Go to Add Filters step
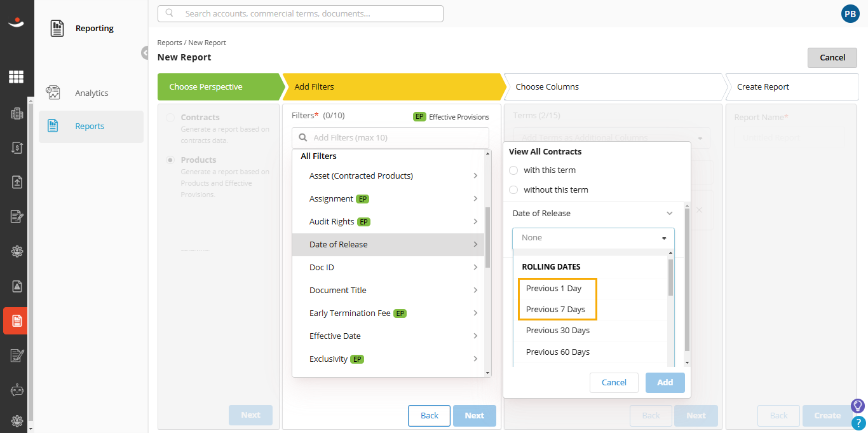This screenshot has width=868, height=433. click(x=394, y=87)
